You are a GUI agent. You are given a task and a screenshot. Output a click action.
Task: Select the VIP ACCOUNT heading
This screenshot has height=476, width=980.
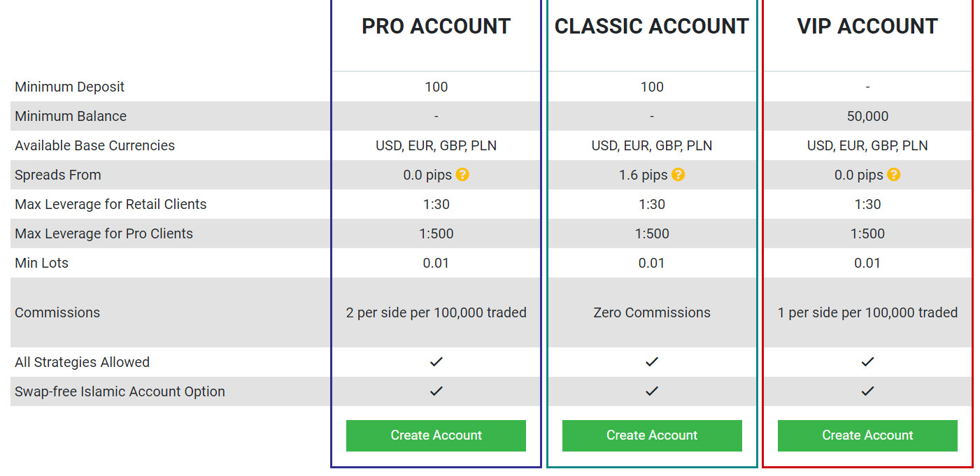[x=867, y=27]
